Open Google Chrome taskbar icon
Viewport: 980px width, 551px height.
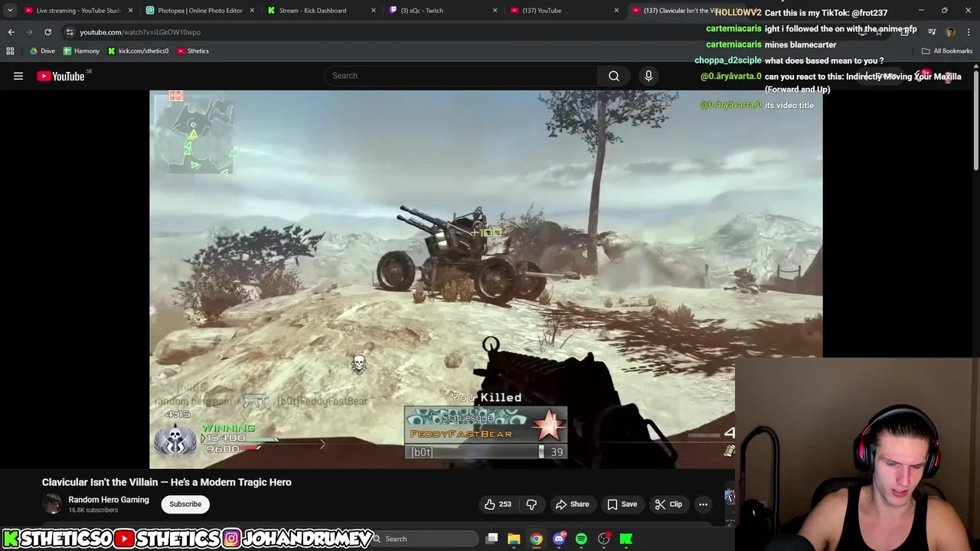click(537, 539)
